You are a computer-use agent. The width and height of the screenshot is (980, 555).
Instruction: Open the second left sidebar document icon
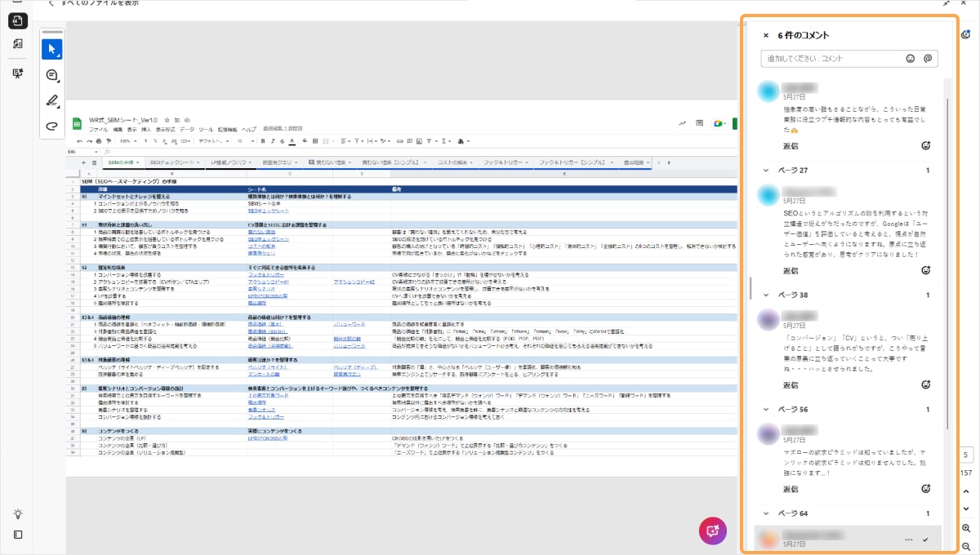[x=17, y=44]
